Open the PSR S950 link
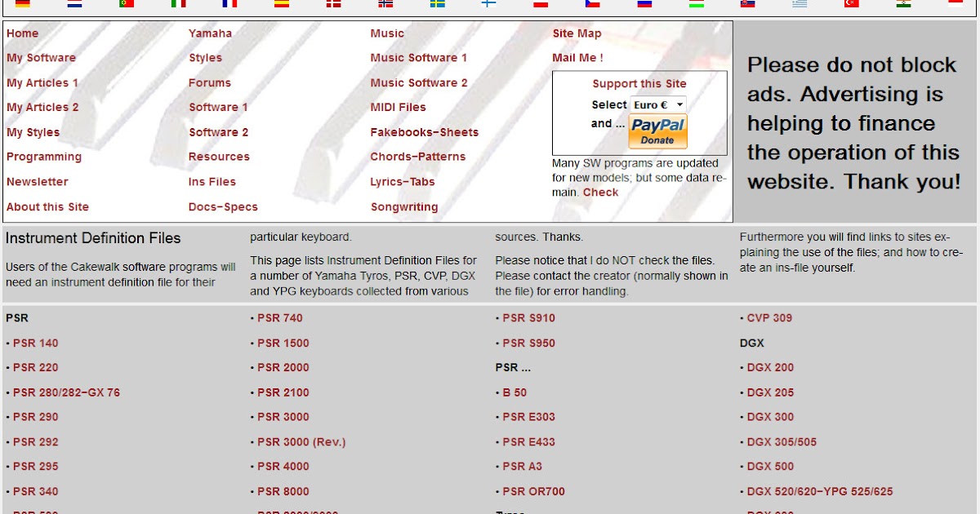980x514 pixels. pyautogui.click(x=529, y=343)
